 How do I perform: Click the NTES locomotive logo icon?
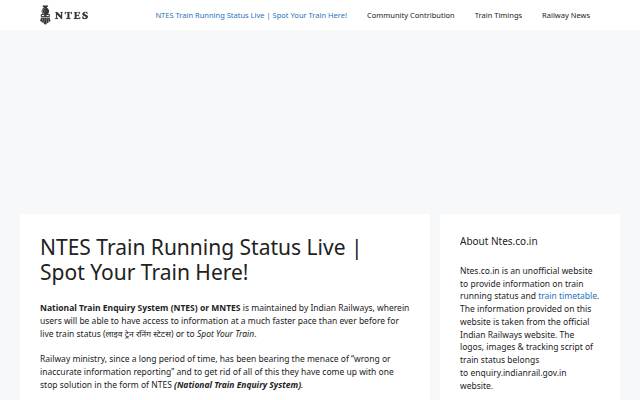[x=45, y=15]
